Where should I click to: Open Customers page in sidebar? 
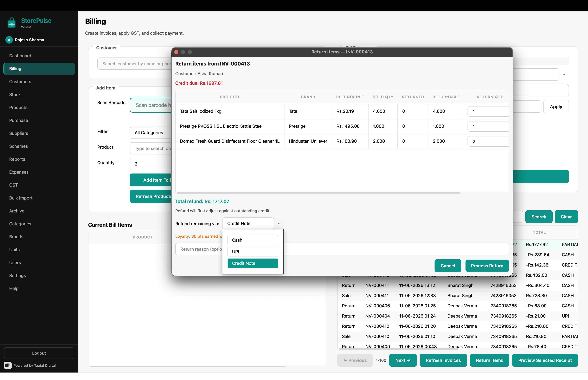point(39,82)
